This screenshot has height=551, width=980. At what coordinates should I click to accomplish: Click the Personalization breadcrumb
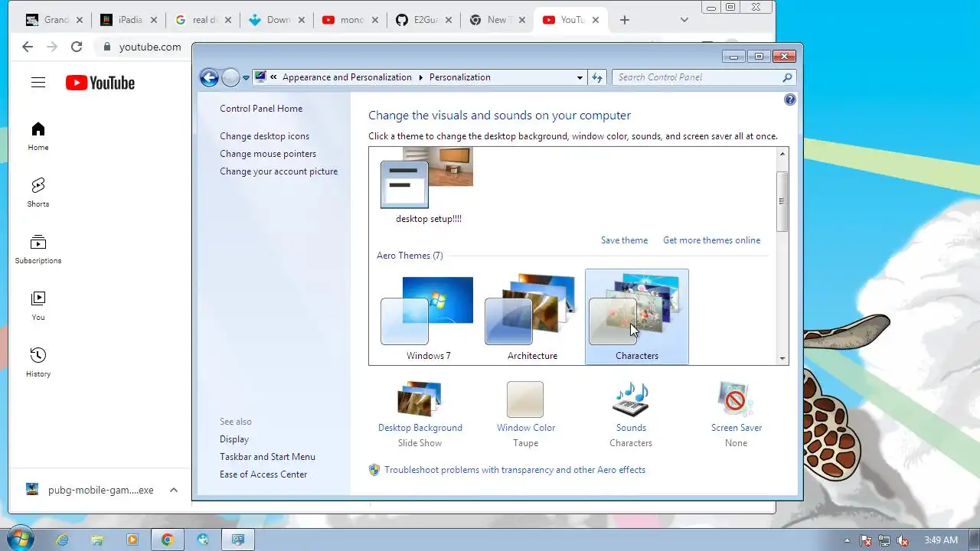tap(459, 77)
